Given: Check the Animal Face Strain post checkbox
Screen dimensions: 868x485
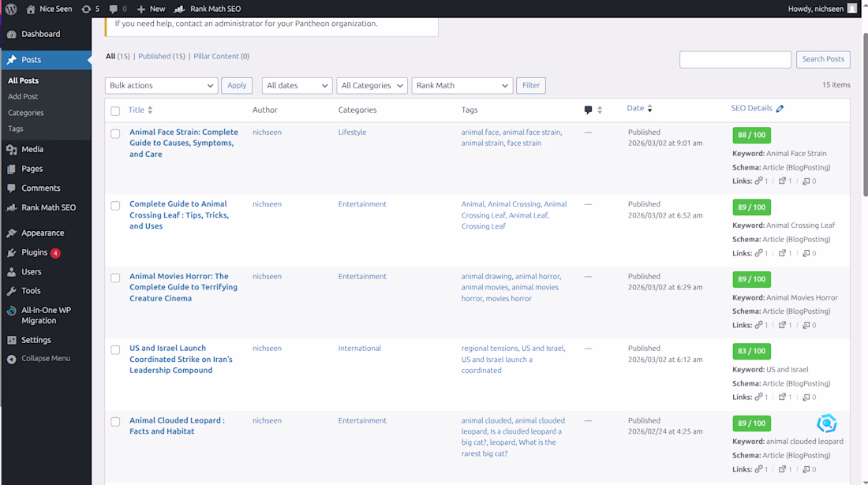Looking at the screenshot, I should tap(115, 133).
